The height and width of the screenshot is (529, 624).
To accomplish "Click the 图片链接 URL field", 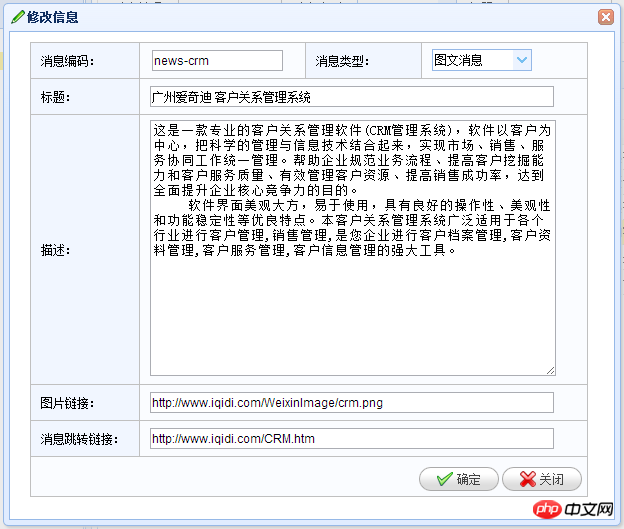I will (x=352, y=403).
